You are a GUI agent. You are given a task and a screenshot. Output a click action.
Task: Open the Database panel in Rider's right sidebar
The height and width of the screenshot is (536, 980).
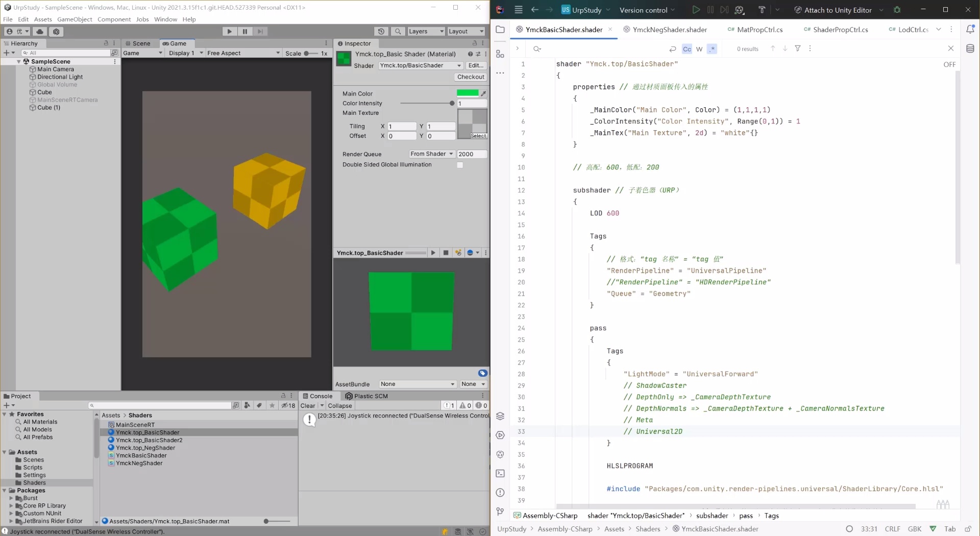971,48
